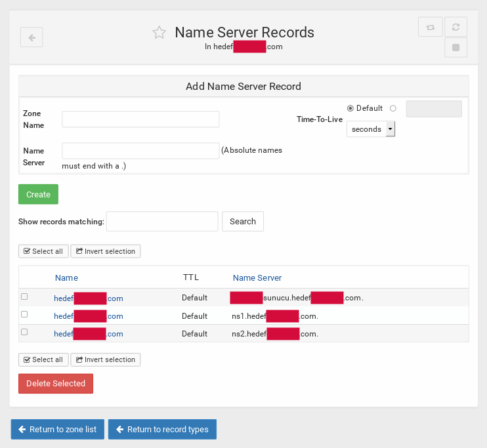The height and width of the screenshot is (448, 487).
Task: Click the back arrow button in header
Action: tap(32, 37)
